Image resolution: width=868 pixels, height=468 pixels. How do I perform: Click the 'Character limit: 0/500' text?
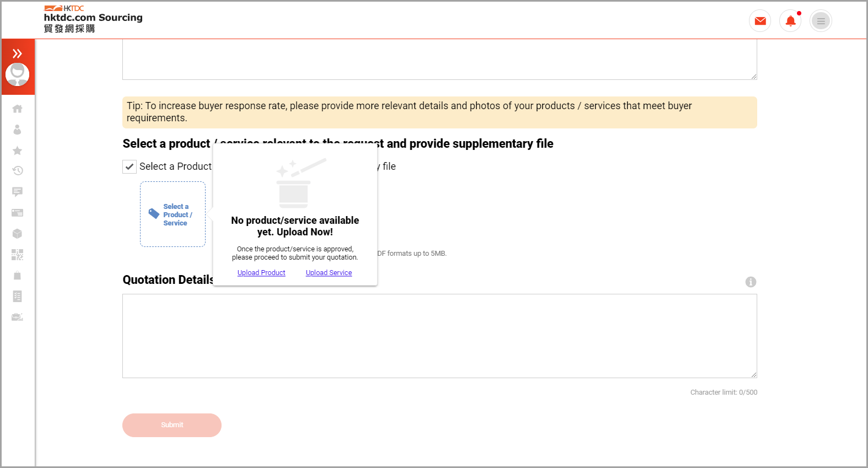tap(724, 392)
